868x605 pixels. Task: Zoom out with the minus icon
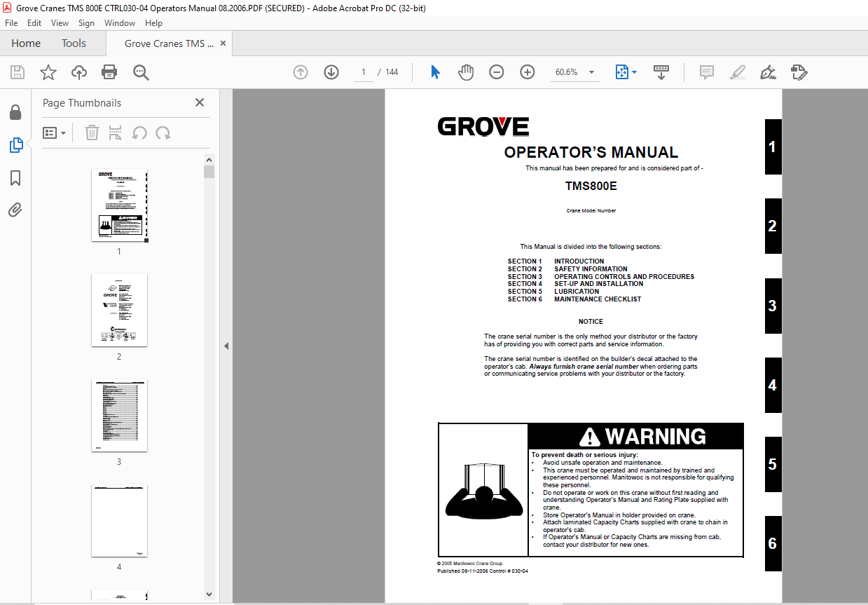[x=497, y=72]
